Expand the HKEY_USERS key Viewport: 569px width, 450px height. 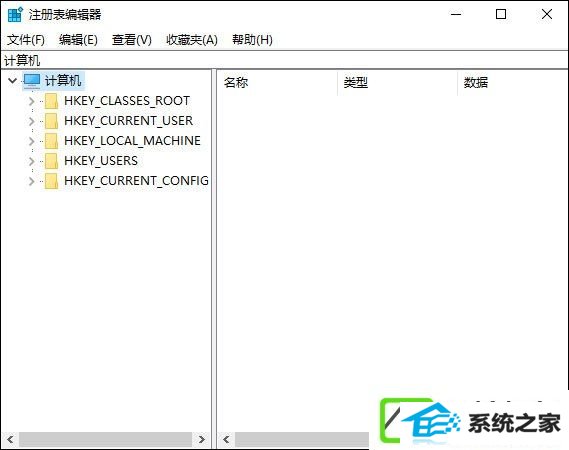click(x=32, y=161)
